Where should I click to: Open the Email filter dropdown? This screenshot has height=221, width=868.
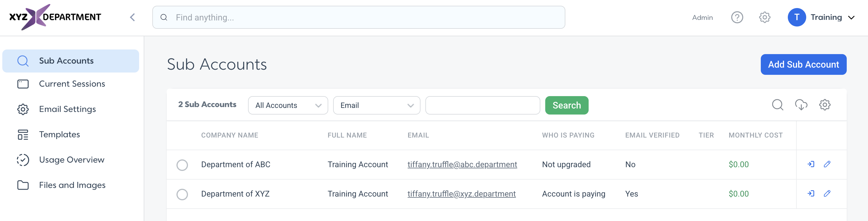click(377, 105)
